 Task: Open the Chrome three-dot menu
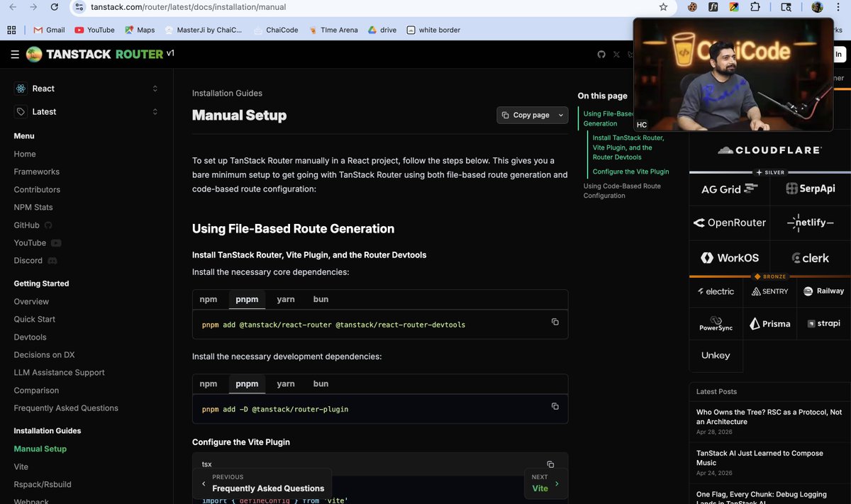839,7
